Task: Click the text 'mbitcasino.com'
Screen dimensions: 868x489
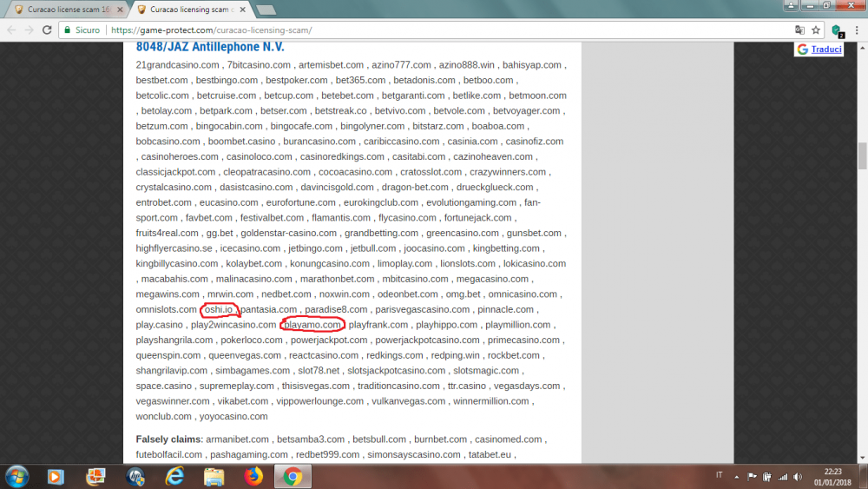Action: click(x=415, y=279)
